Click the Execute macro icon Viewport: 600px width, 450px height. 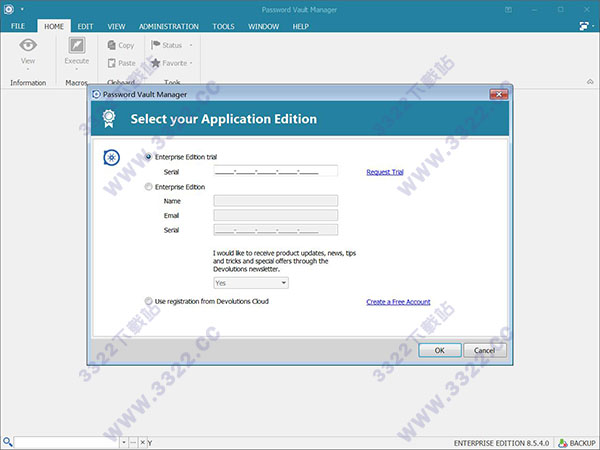(x=77, y=46)
